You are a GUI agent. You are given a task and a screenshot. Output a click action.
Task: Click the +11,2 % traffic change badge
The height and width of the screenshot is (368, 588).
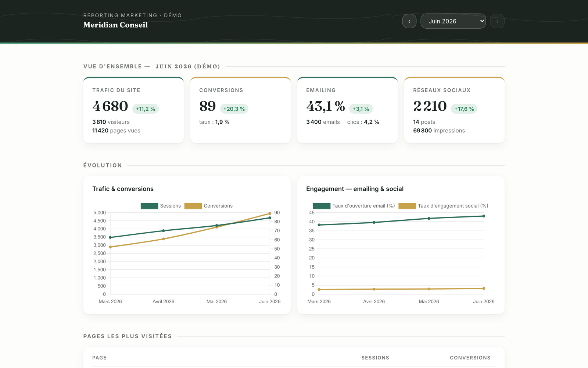tap(146, 109)
